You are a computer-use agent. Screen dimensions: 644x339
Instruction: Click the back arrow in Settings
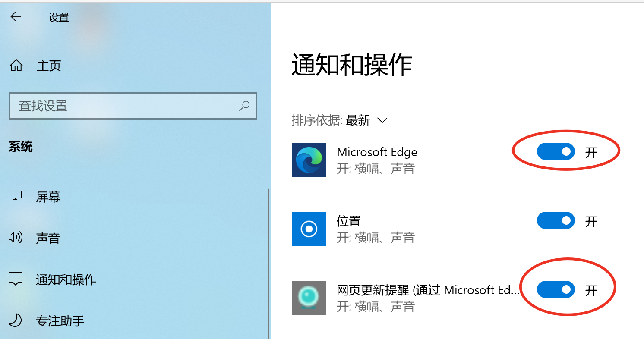[16, 17]
